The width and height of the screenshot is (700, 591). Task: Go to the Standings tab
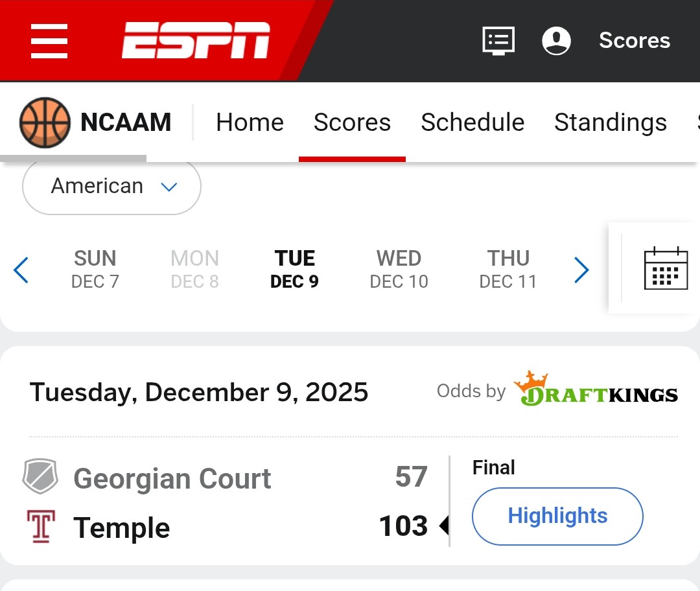tap(610, 122)
